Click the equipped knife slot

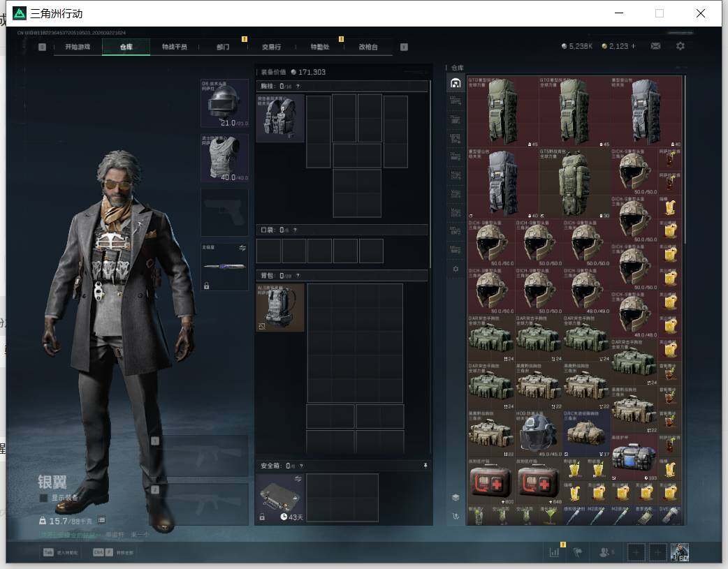click(224, 267)
